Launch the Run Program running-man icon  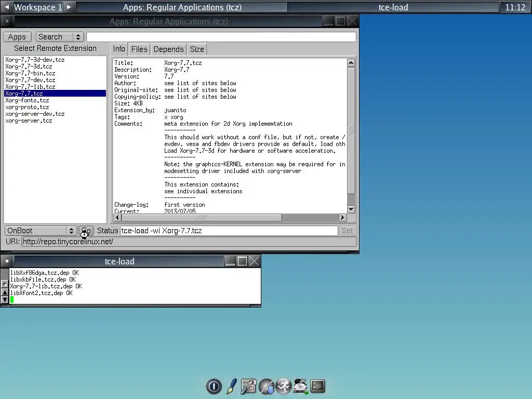(284, 386)
